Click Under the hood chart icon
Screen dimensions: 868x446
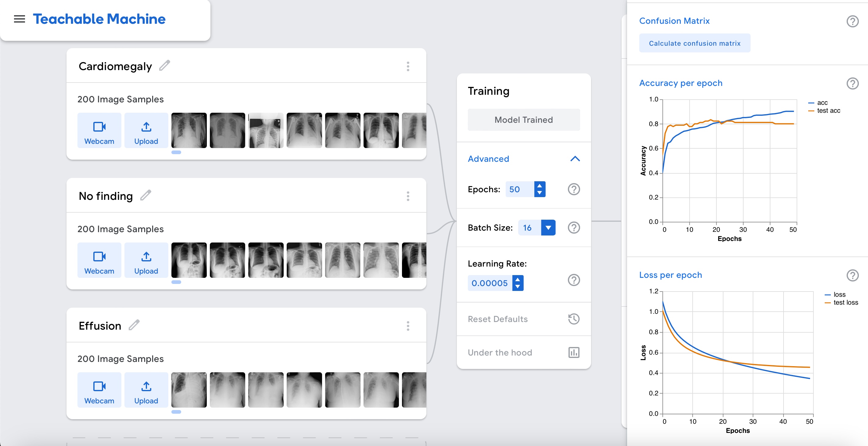[x=573, y=352]
